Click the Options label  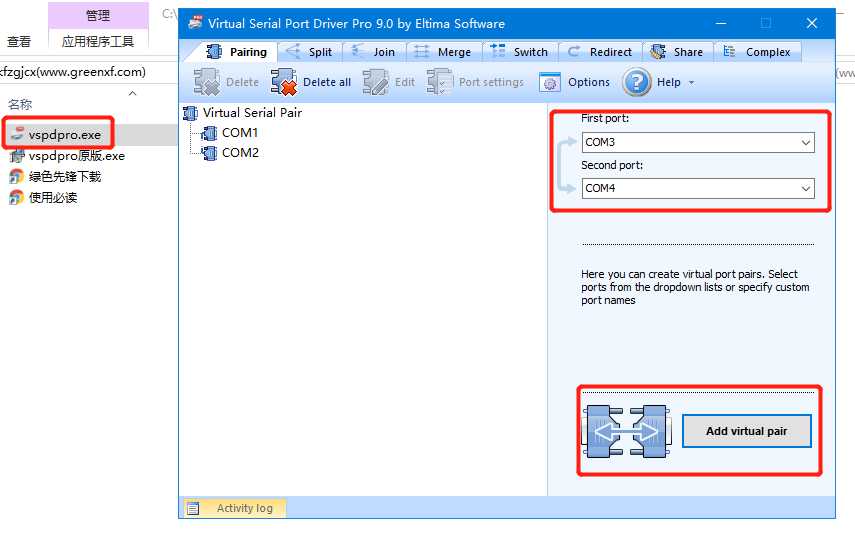tap(588, 82)
